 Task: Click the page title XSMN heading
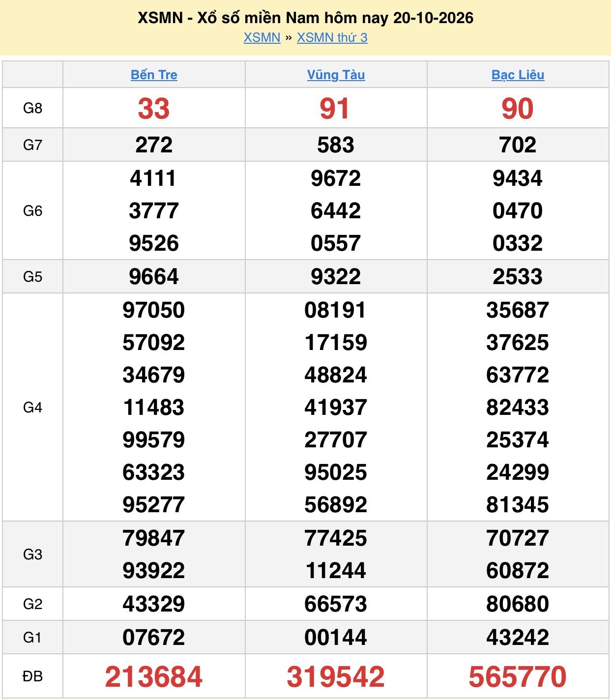click(x=305, y=18)
